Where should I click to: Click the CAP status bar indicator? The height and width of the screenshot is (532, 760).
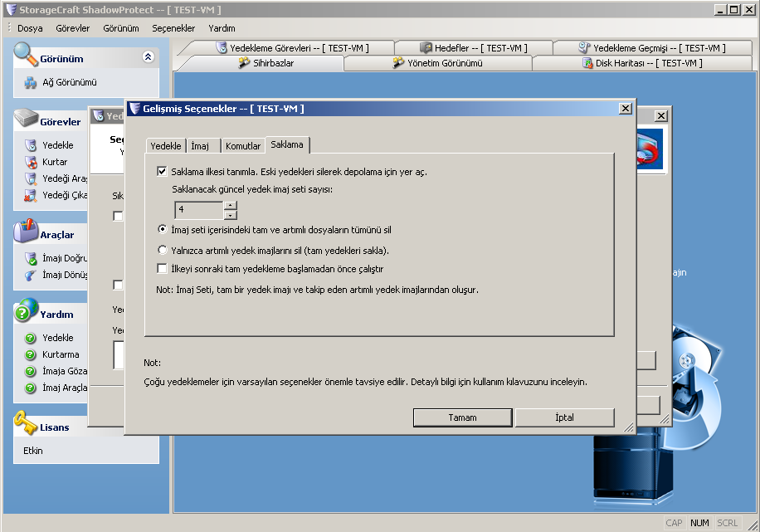click(674, 523)
